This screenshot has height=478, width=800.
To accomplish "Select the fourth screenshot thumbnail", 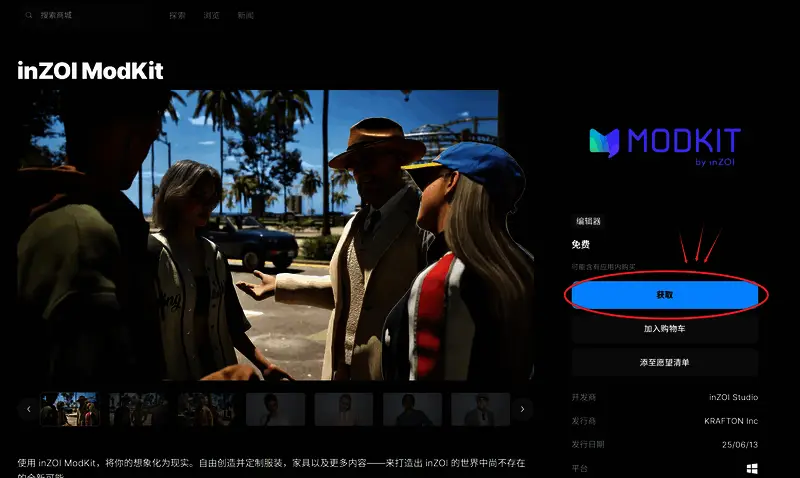I will click(x=276, y=409).
